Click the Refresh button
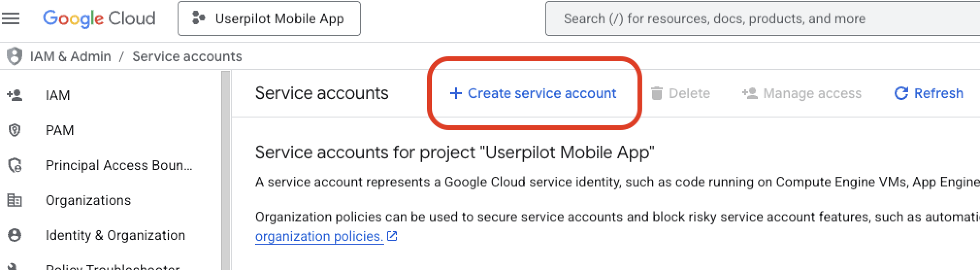Image resolution: width=980 pixels, height=270 pixels. (929, 93)
